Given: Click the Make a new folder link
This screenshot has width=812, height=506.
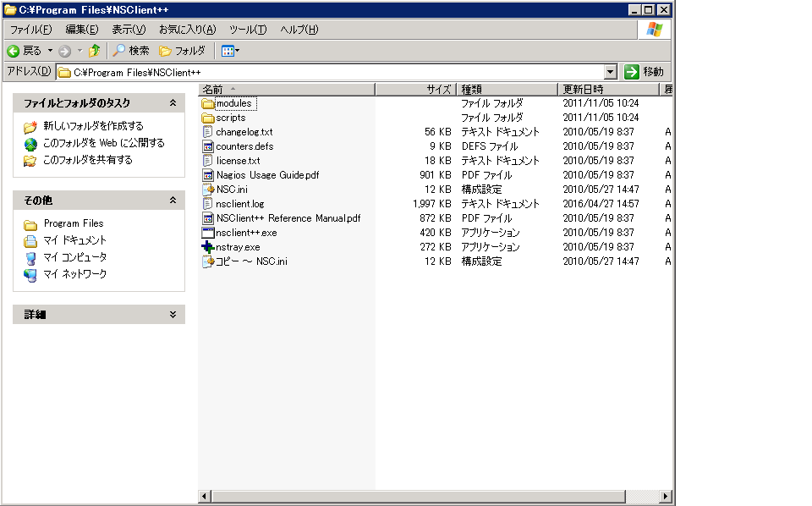Looking at the screenshot, I should (x=93, y=126).
